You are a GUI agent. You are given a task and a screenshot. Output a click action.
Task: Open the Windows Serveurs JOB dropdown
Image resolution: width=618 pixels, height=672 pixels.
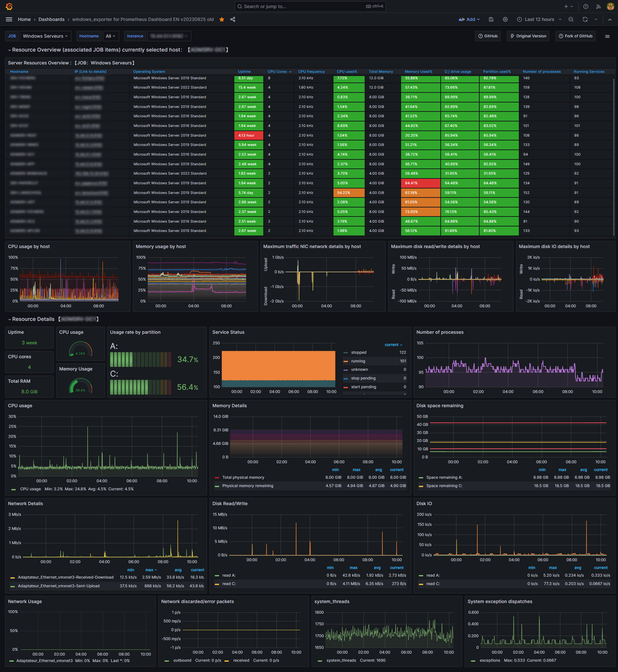coord(45,36)
